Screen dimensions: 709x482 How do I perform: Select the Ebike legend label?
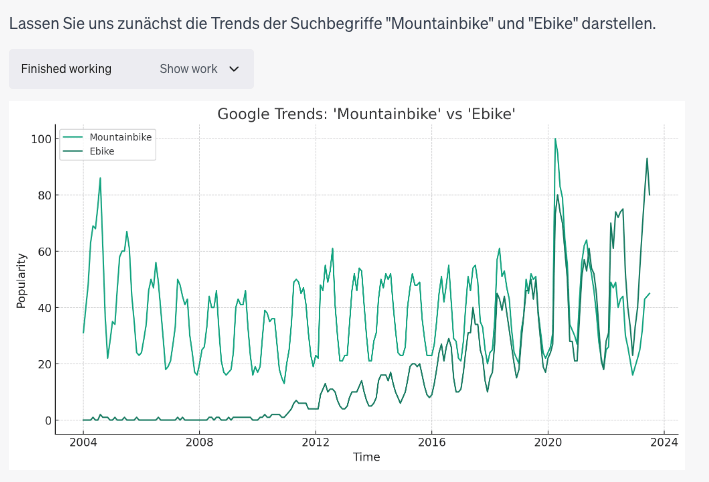(102, 151)
